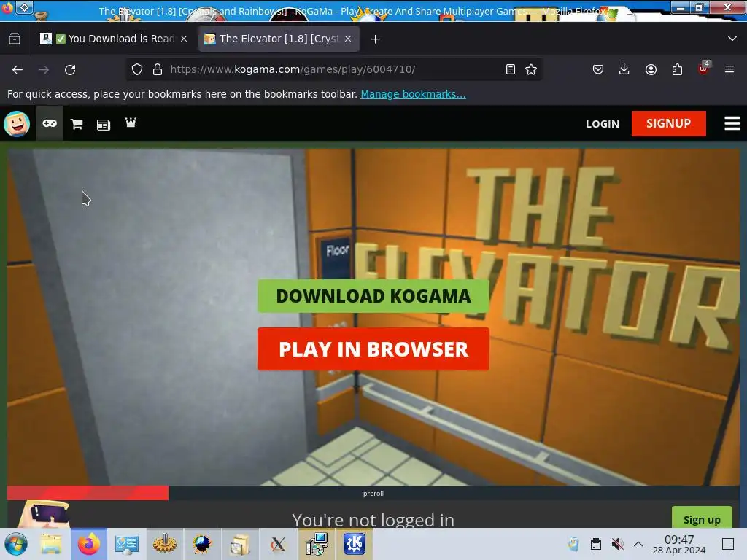View site security padlock info
Viewport: 747px width, 560px height.
pyautogui.click(x=158, y=69)
